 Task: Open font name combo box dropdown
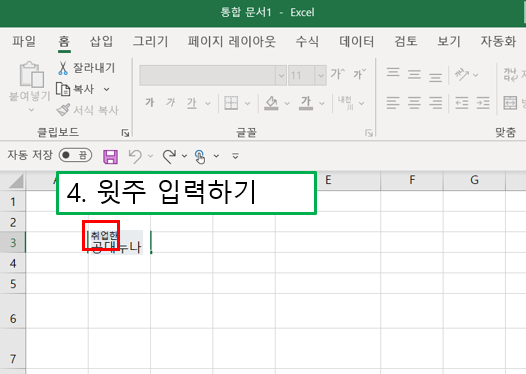click(x=281, y=75)
